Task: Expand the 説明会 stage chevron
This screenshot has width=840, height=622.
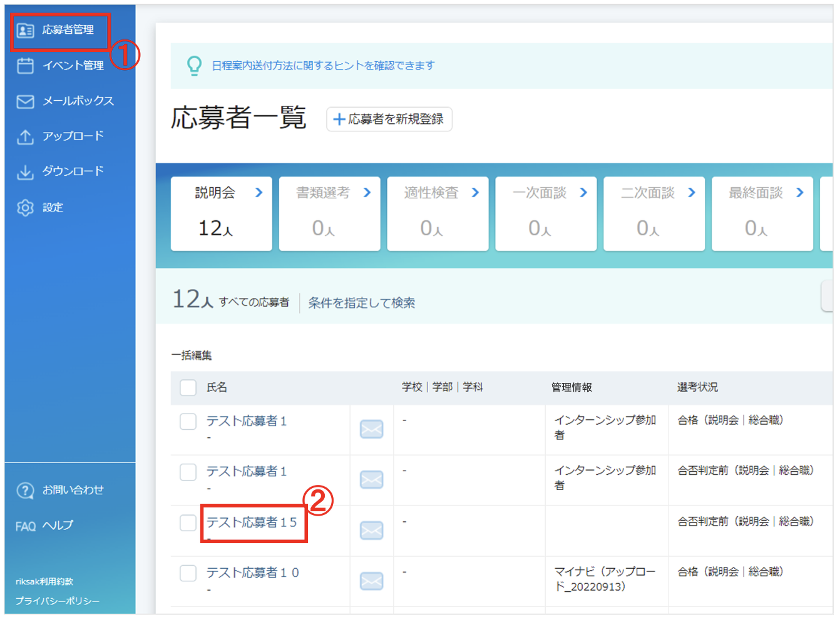Action: coord(259,193)
